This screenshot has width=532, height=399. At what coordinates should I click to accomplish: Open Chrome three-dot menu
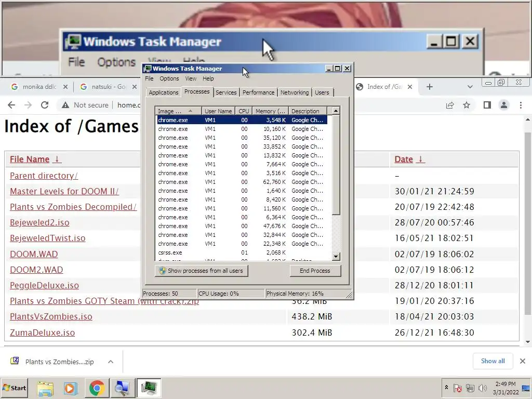tap(521, 105)
